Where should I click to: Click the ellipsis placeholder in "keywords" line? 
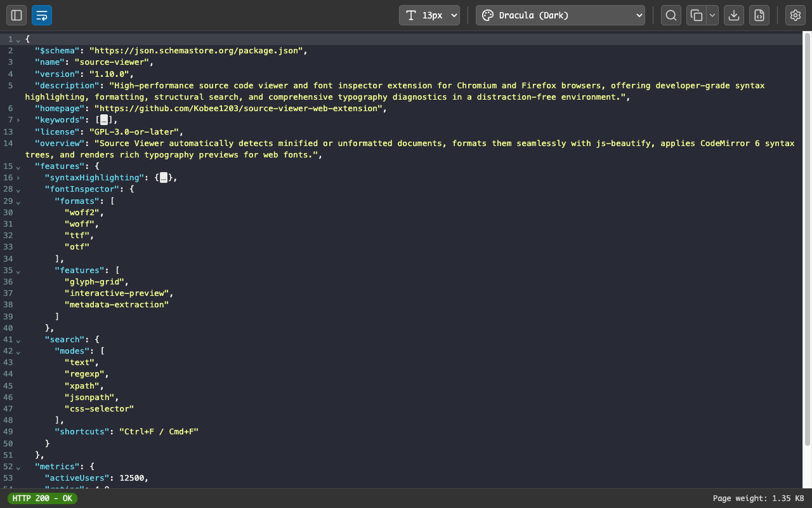(104, 120)
